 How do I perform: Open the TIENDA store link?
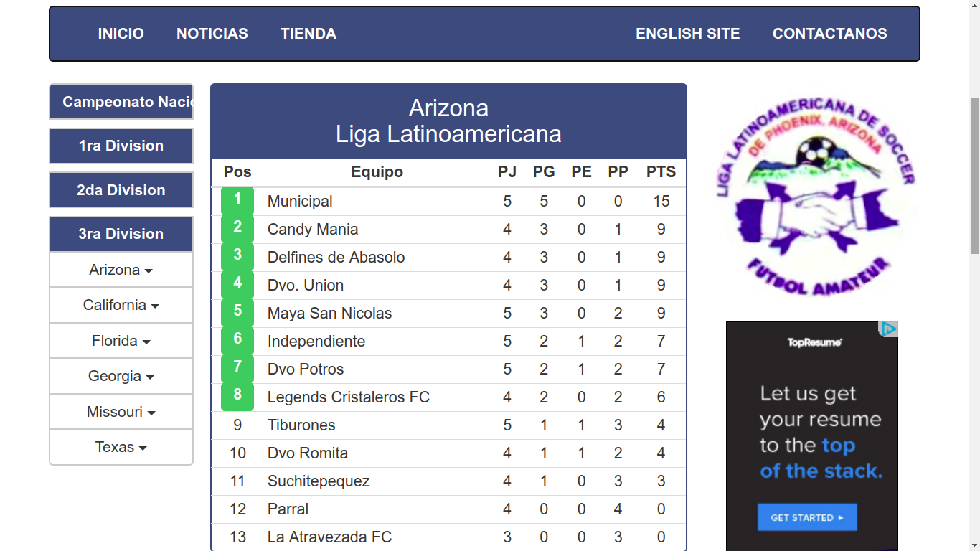coord(308,34)
